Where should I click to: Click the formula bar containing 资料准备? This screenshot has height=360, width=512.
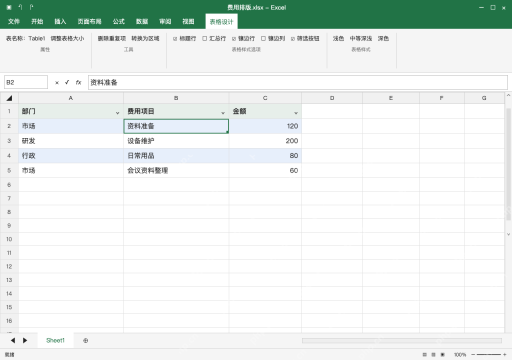[x=298, y=82]
